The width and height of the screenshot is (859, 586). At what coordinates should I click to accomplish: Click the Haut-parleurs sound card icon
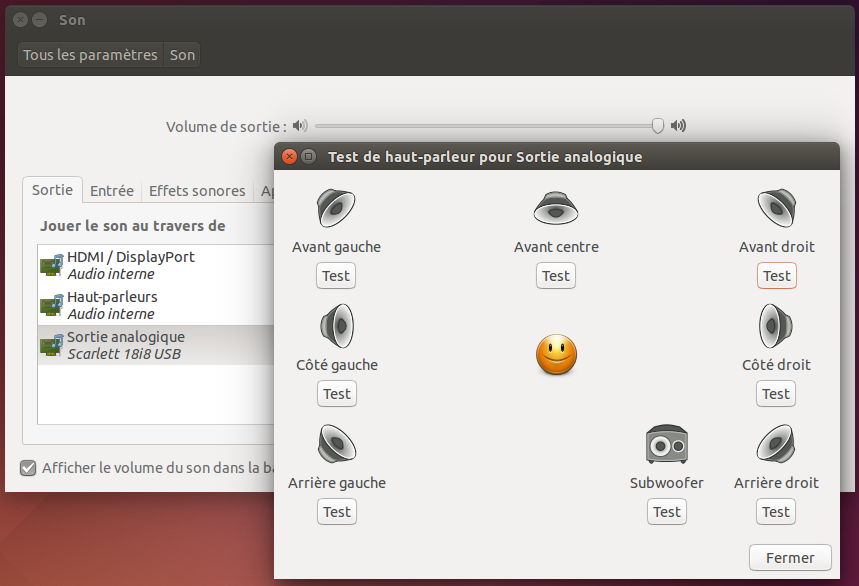click(x=51, y=305)
